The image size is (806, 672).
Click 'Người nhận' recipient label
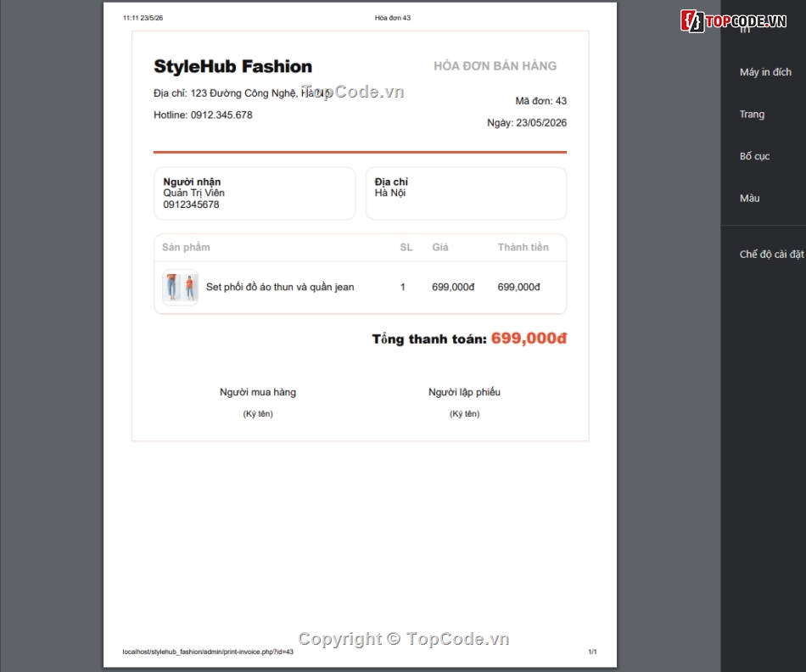point(192,182)
